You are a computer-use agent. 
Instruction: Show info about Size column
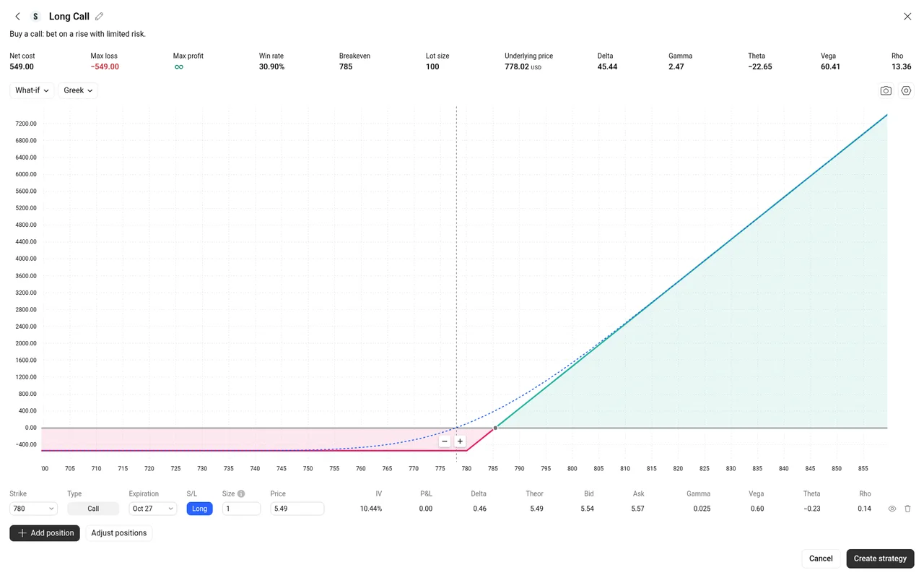(241, 494)
